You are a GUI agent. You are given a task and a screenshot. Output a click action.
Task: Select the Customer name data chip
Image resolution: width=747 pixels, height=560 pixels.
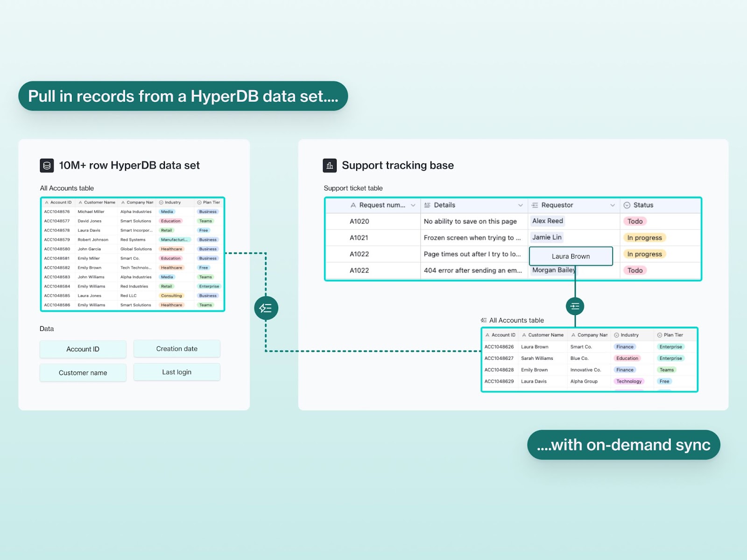(x=83, y=373)
